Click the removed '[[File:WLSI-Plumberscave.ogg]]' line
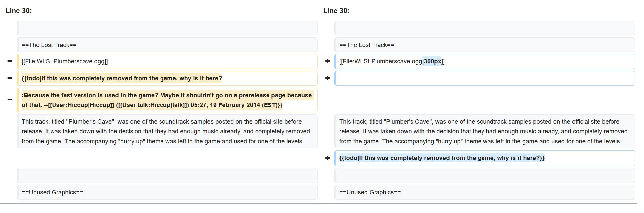The image size is (644, 213). coord(167,61)
